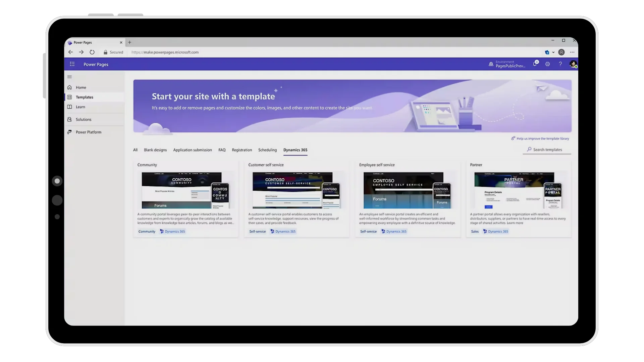The width and height of the screenshot is (644, 362).
Task: Open Learn more link in Partner description
Action: [515, 223]
